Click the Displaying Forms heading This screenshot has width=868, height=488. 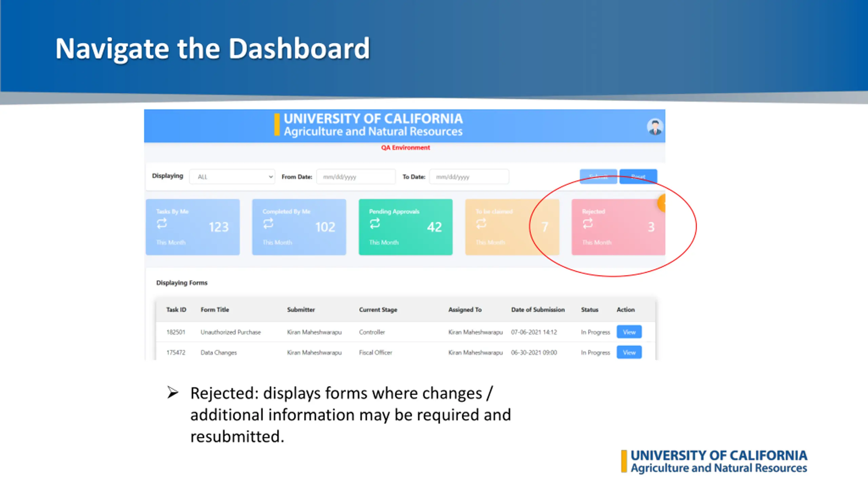[x=182, y=283]
